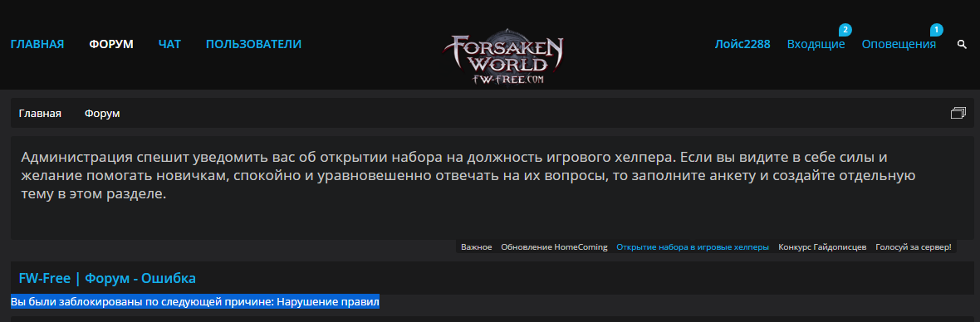Image resolution: width=980 pixels, height=322 pixels.
Task: Select the Конкурс Гайдописцев notice tab
Action: [x=822, y=247]
